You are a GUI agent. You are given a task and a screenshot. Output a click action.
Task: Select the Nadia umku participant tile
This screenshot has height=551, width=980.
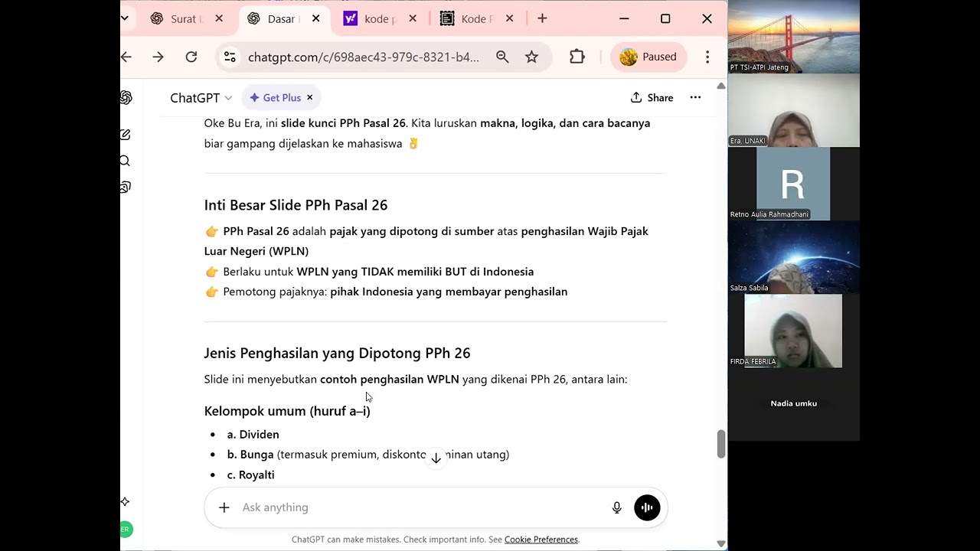pyautogui.click(x=793, y=403)
